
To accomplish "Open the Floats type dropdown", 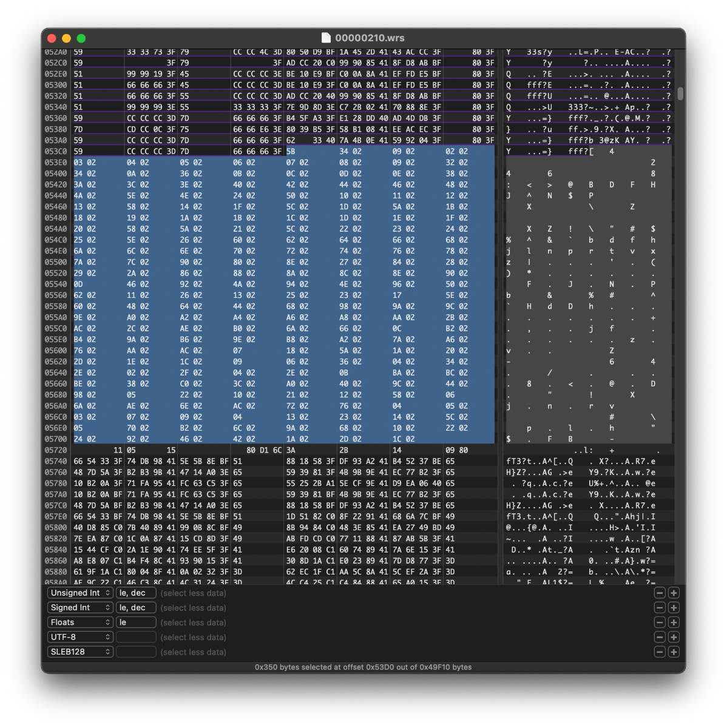I will 80,622.
